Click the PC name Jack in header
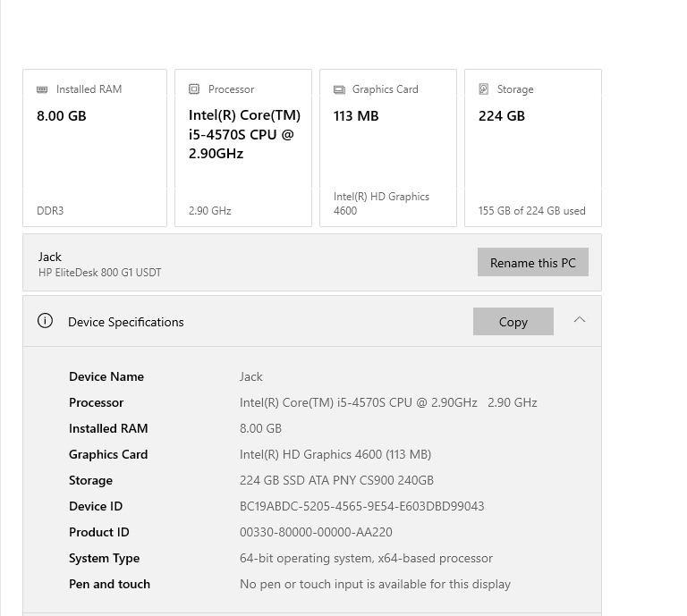The image size is (687, 616). (50, 257)
